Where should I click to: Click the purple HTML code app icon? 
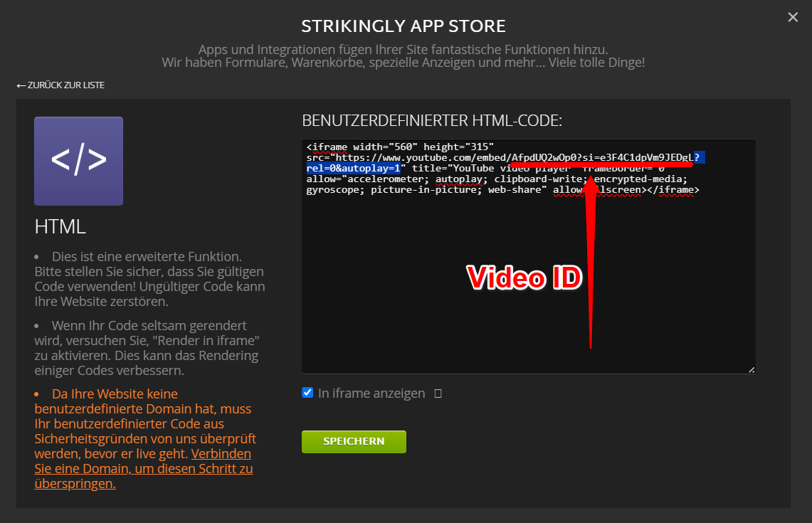point(79,161)
